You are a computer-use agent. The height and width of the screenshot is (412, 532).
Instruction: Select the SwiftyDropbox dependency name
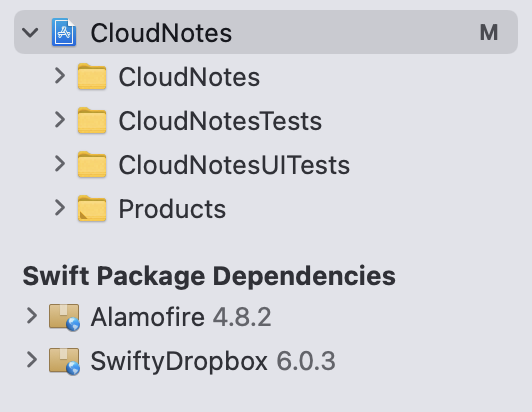[179, 362]
